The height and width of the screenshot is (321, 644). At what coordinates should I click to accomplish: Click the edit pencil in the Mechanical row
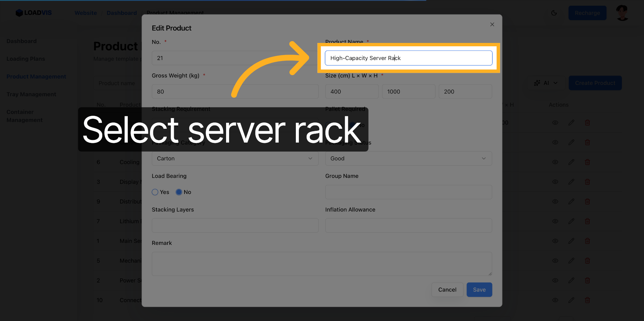click(x=571, y=261)
